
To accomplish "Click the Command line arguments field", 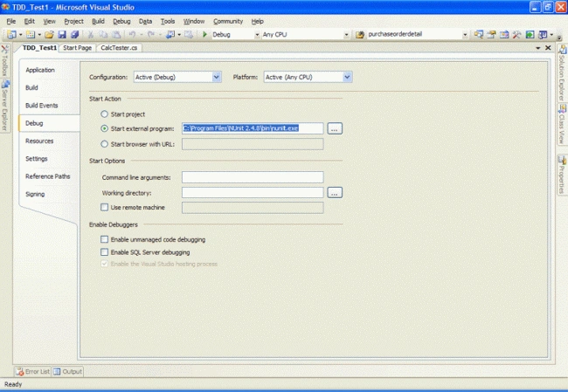I will 253,177.
